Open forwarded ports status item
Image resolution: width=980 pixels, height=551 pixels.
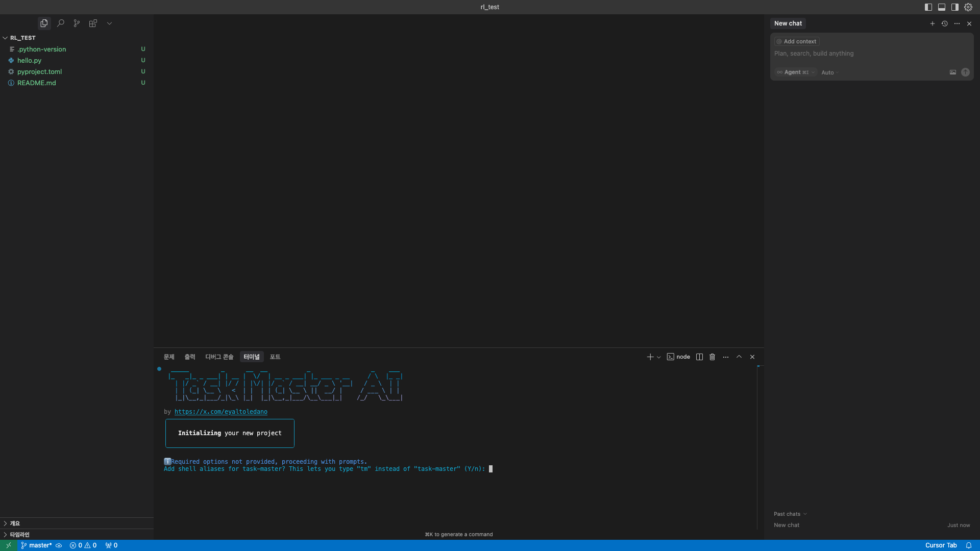111,545
